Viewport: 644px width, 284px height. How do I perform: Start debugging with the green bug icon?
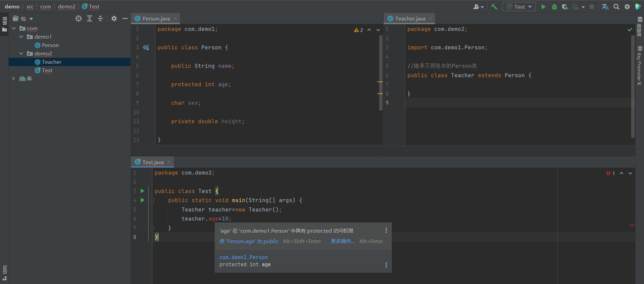click(554, 7)
